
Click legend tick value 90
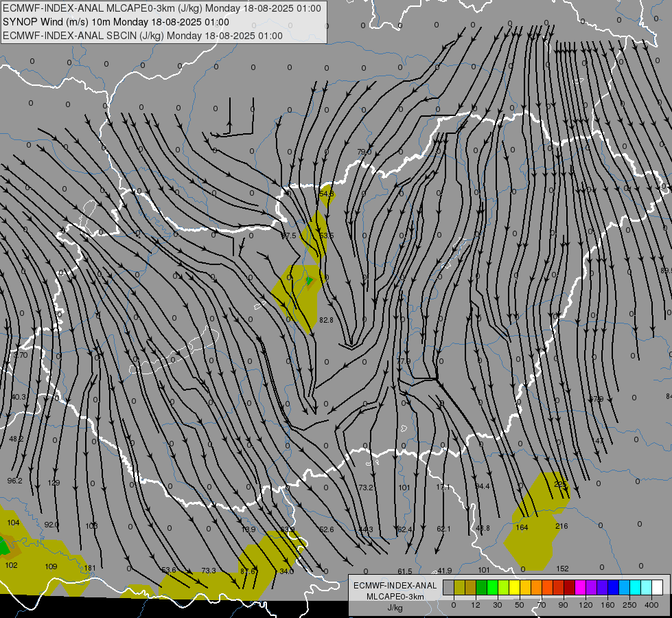tap(563, 605)
